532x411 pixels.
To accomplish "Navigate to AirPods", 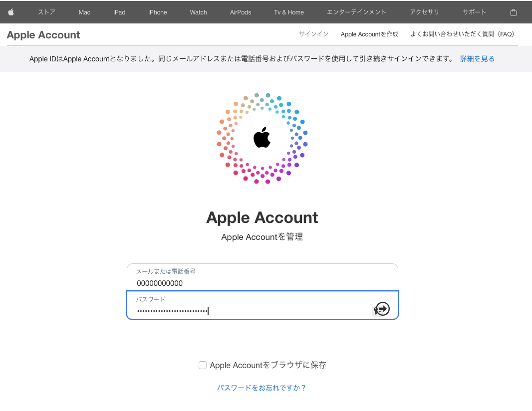I will click(241, 12).
